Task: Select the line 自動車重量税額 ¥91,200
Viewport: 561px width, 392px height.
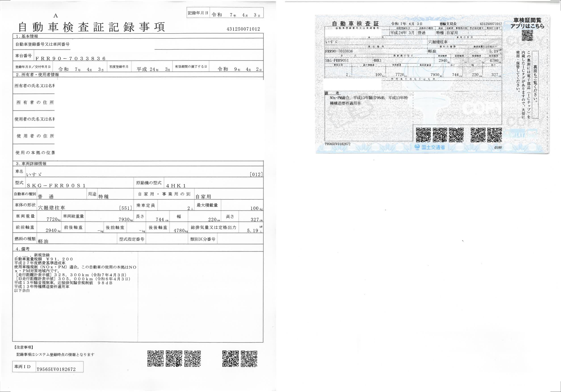Action: tap(44, 259)
